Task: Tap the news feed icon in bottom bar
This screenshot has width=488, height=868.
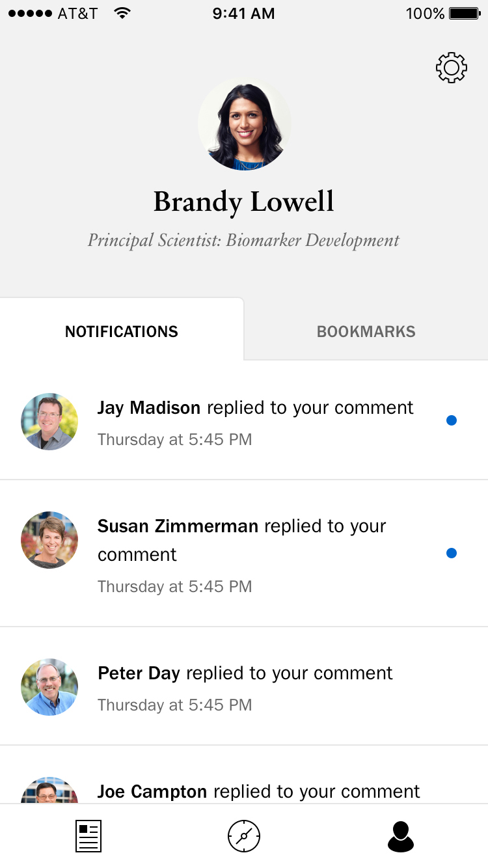Action: (x=88, y=836)
